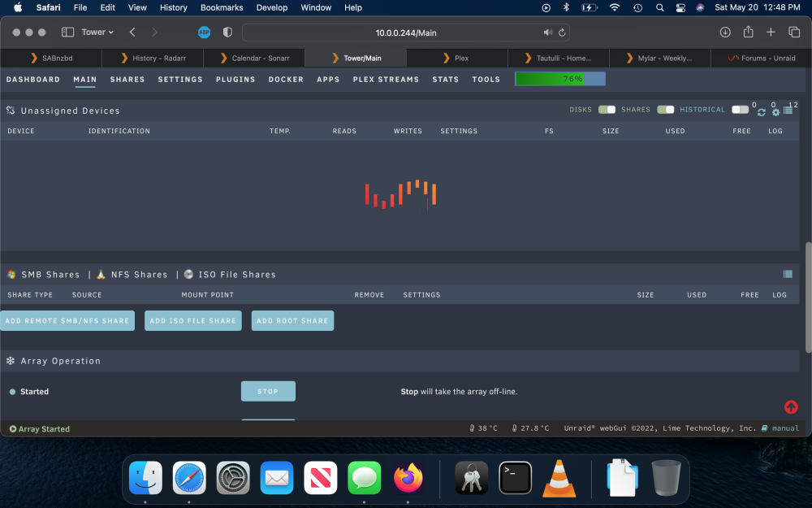Open the manual link icon in footer

click(x=764, y=428)
